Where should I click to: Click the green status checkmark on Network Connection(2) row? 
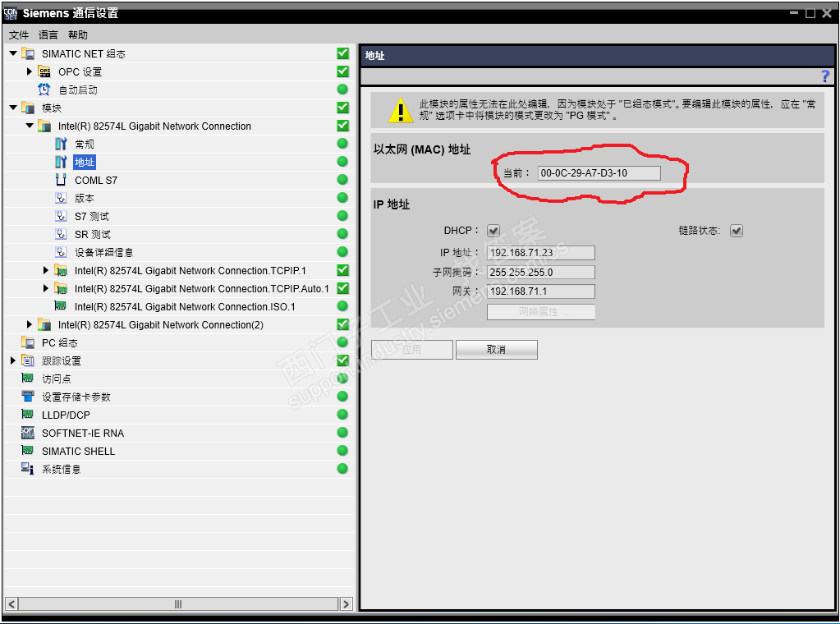(343, 324)
